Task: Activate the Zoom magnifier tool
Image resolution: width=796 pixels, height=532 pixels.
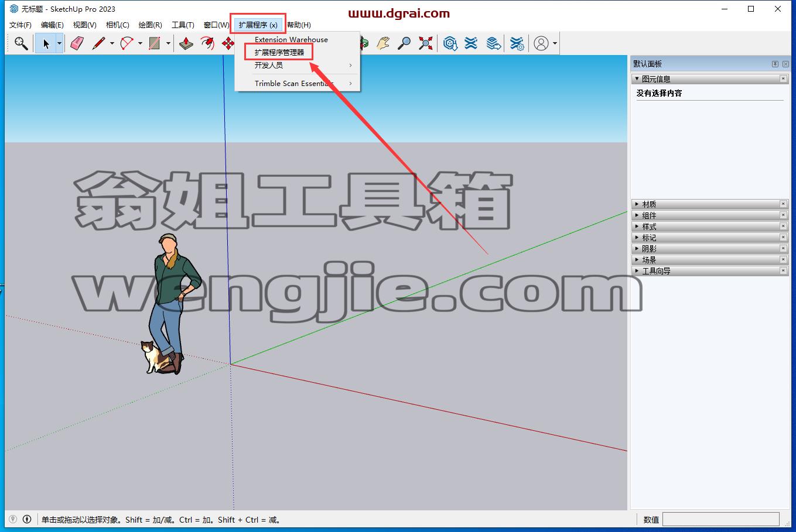Action: pyautogui.click(x=404, y=43)
